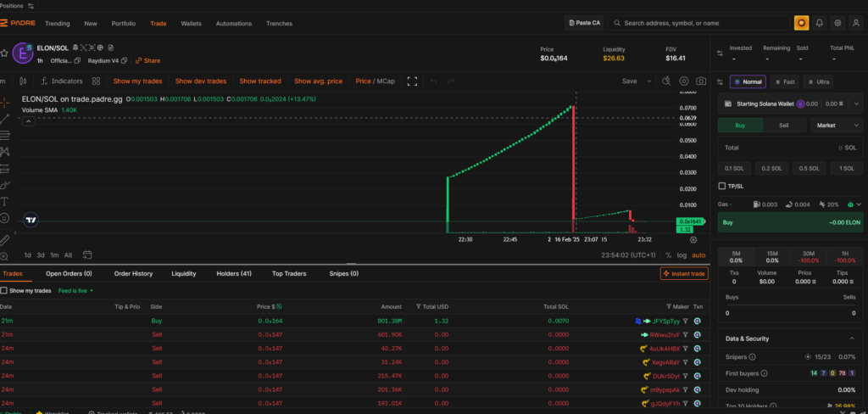Enable Instant trade button
Screen dimensions: 868x414
tap(684, 274)
